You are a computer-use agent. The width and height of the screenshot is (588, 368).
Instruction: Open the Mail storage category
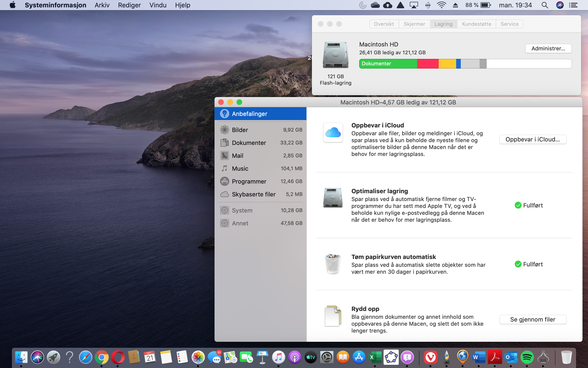coord(260,155)
